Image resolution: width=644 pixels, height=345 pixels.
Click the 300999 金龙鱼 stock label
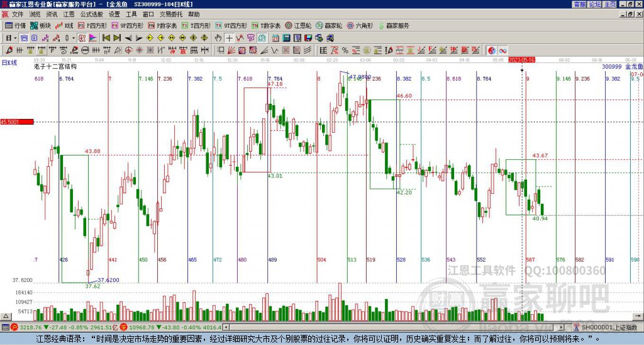623,66
